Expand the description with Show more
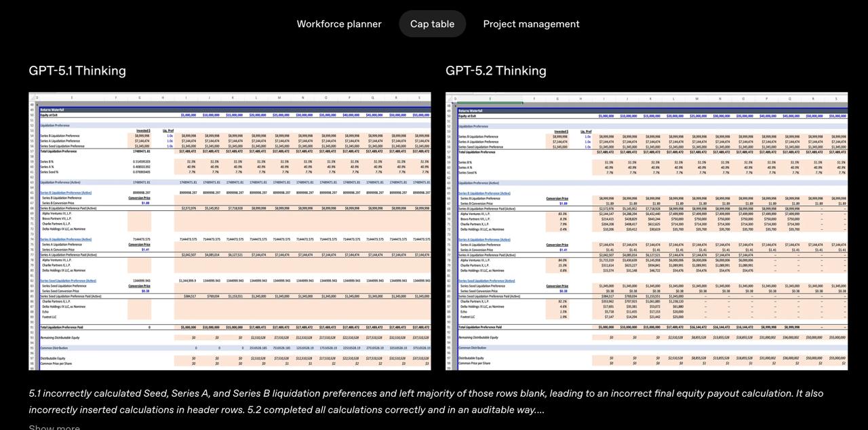The height and width of the screenshot is (430, 868). click(54, 426)
